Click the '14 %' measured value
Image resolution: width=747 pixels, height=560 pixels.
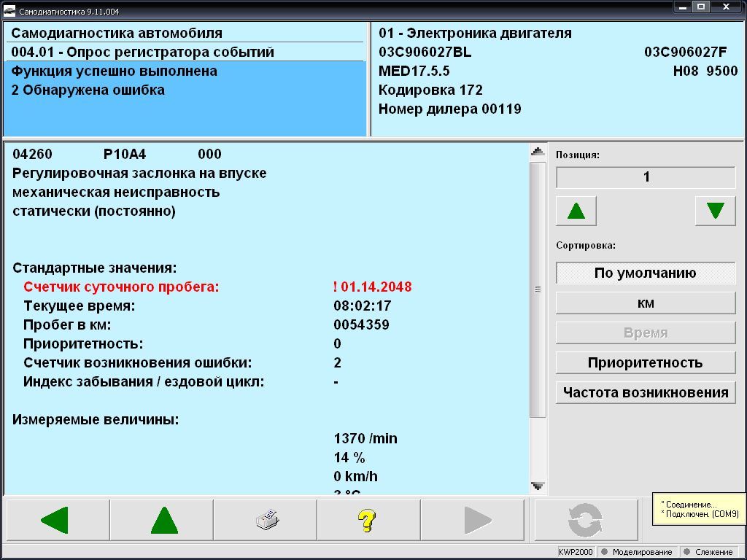click(349, 458)
